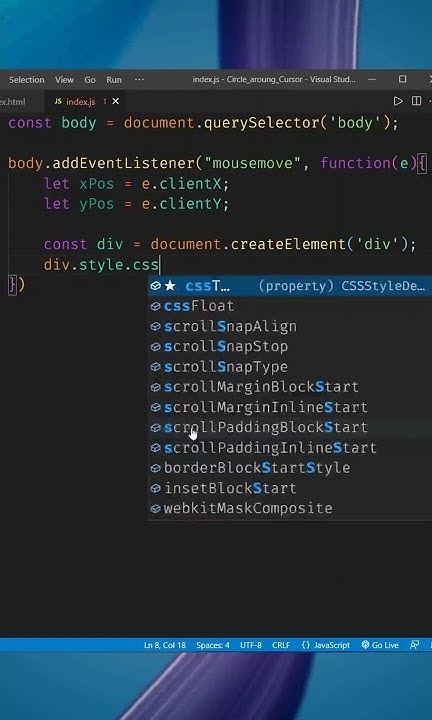Change end of line sequence CRLF
Screen dimensions: 432x720
coord(281,645)
